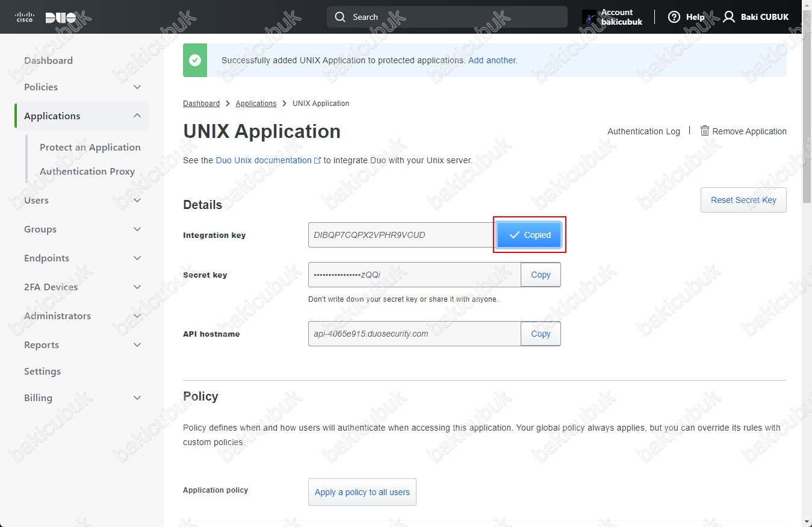The width and height of the screenshot is (812, 527).
Task: Expand the Users menu chevron
Action: point(137,201)
